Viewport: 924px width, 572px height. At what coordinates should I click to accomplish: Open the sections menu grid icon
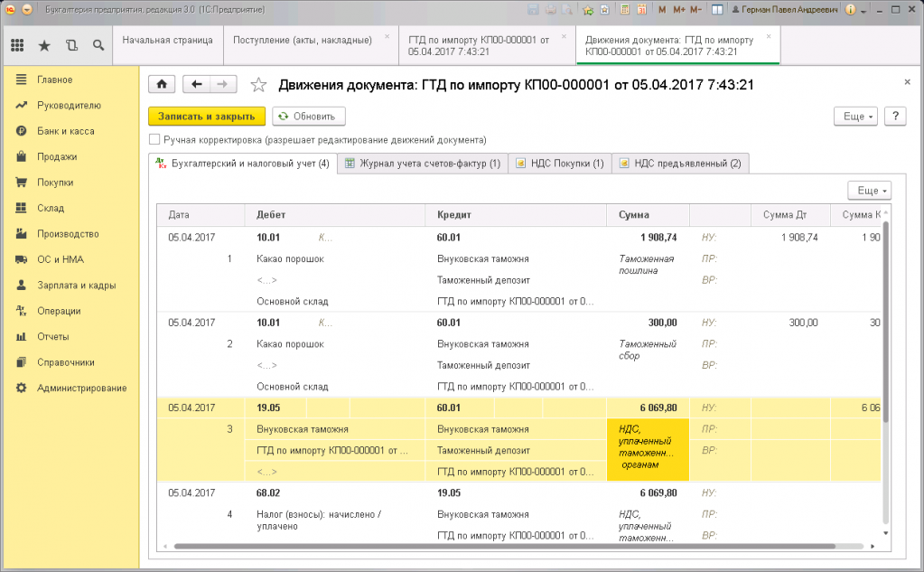click(x=18, y=45)
